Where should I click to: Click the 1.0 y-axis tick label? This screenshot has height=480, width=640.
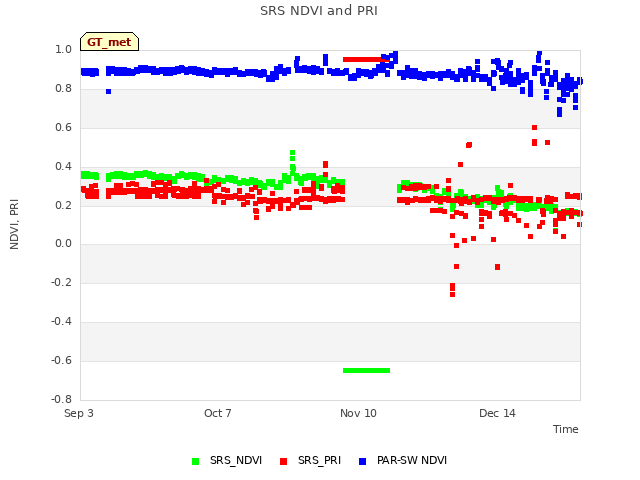pyautogui.click(x=63, y=49)
